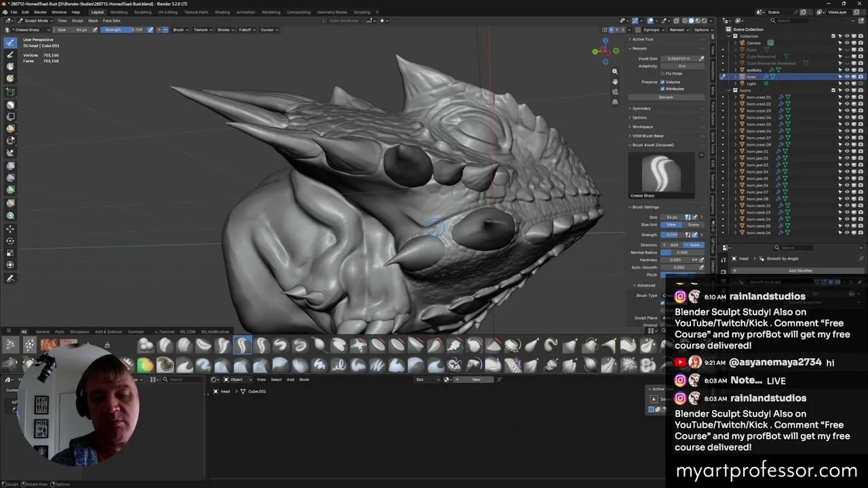868x488 pixels.
Task: Select the colorful paint brush in asset shelf
Action: [145, 365]
